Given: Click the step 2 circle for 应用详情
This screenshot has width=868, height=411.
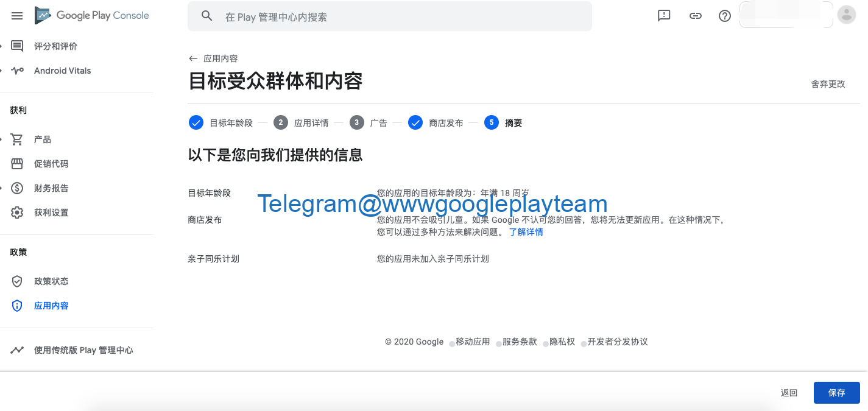Looking at the screenshot, I should [280, 123].
